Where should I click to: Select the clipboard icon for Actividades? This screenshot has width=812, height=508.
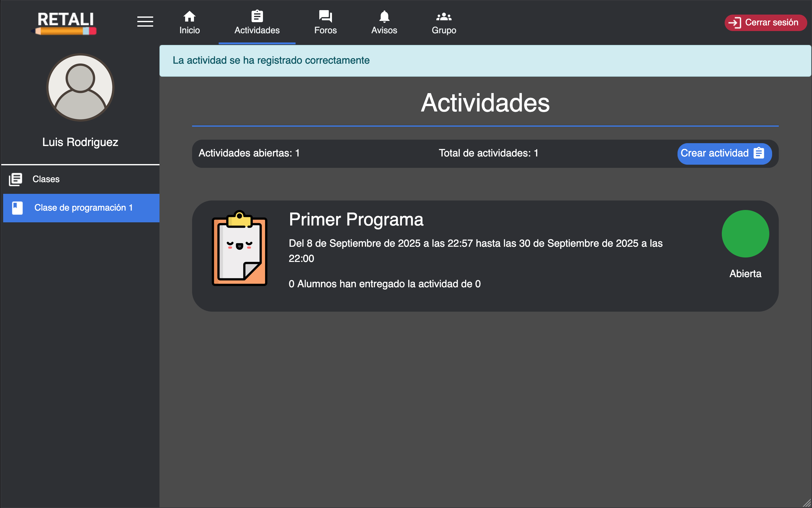257,16
